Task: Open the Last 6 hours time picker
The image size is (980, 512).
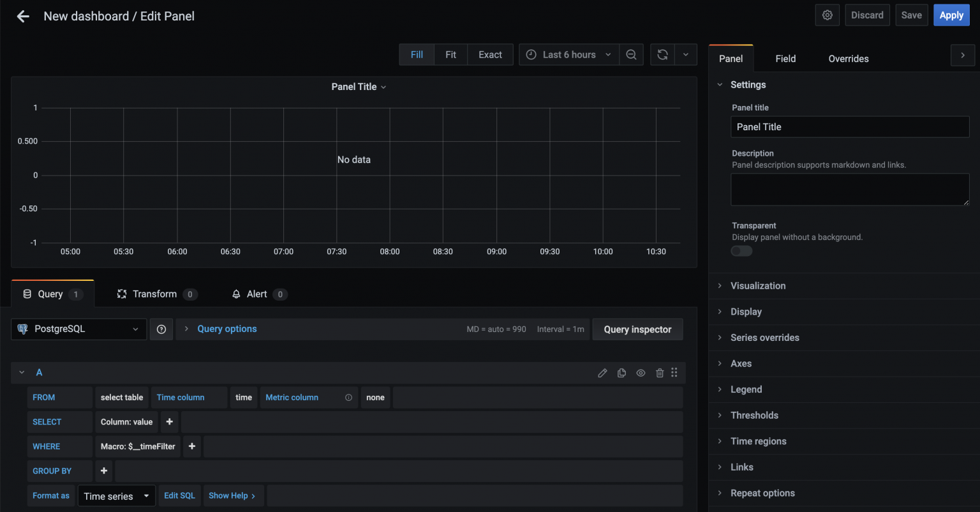Action: [x=568, y=55]
